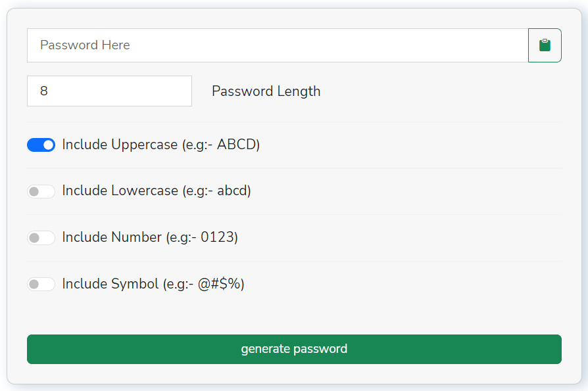Enable the Include Lowercase switch
Viewport: 588px width, 391px height.
41,191
